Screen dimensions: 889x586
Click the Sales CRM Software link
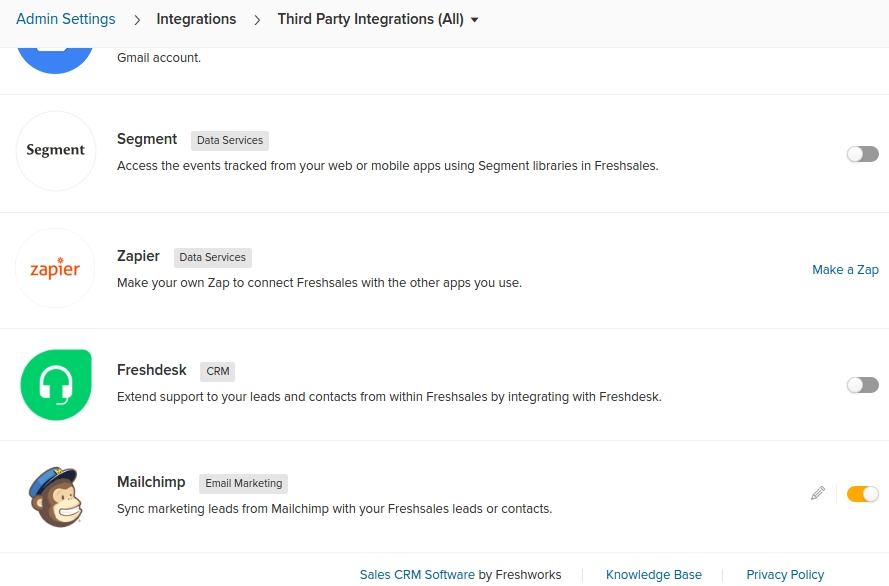coord(417,575)
